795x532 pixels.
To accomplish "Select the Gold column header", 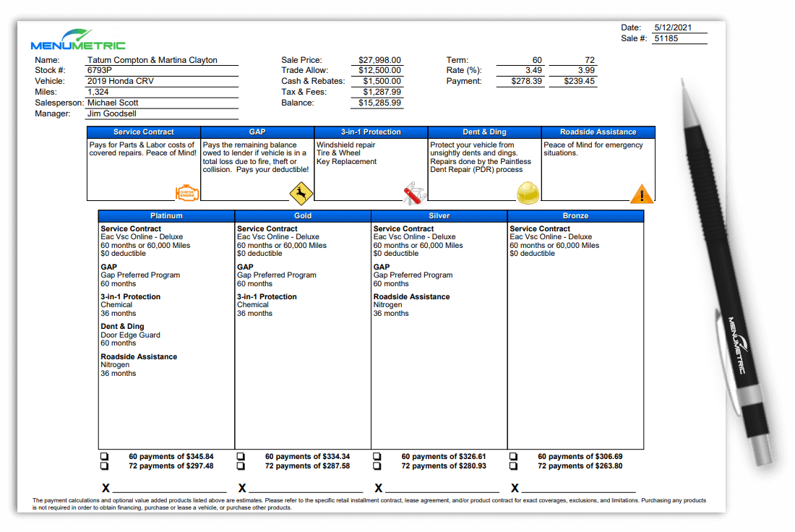I will click(x=303, y=215).
